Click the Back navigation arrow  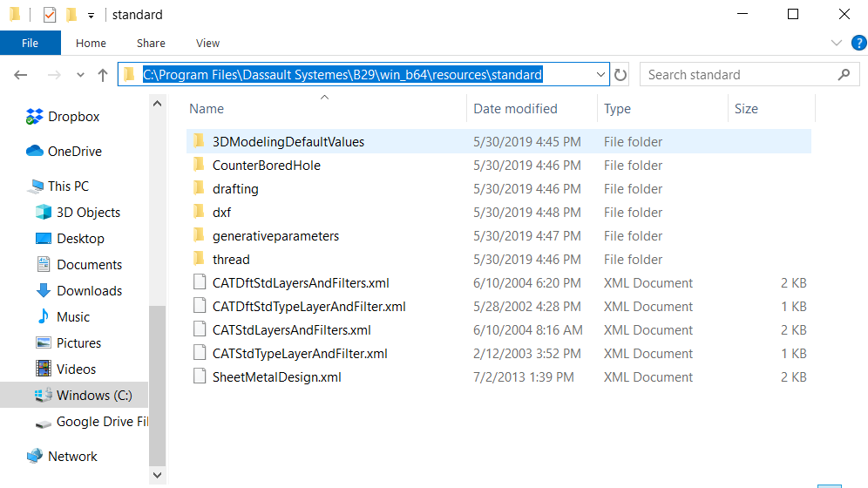click(x=21, y=75)
